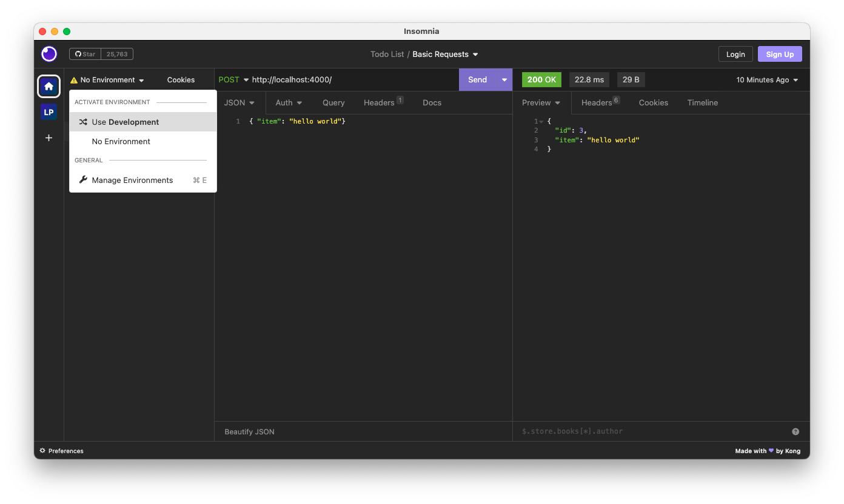This screenshot has width=844, height=504.
Task: Click Beautify JSON below the request body
Action: click(249, 431)
